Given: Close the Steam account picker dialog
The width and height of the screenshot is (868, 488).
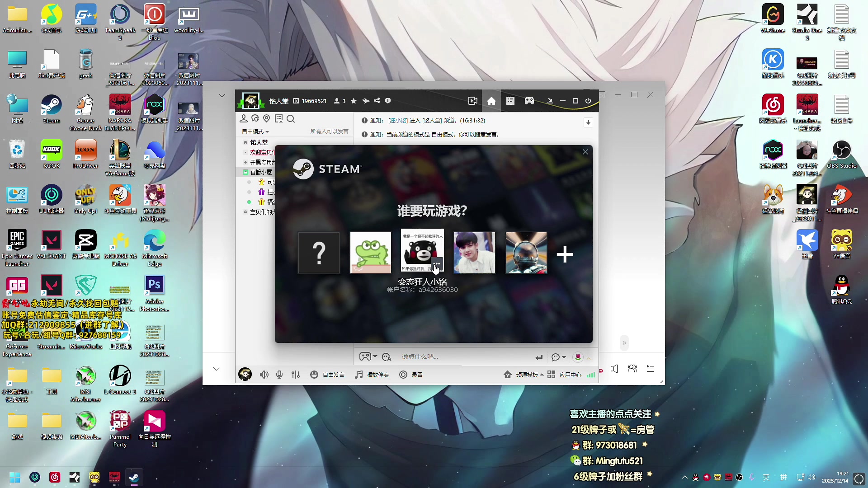Looking at the screenshot, I should (x=585, y=152).
